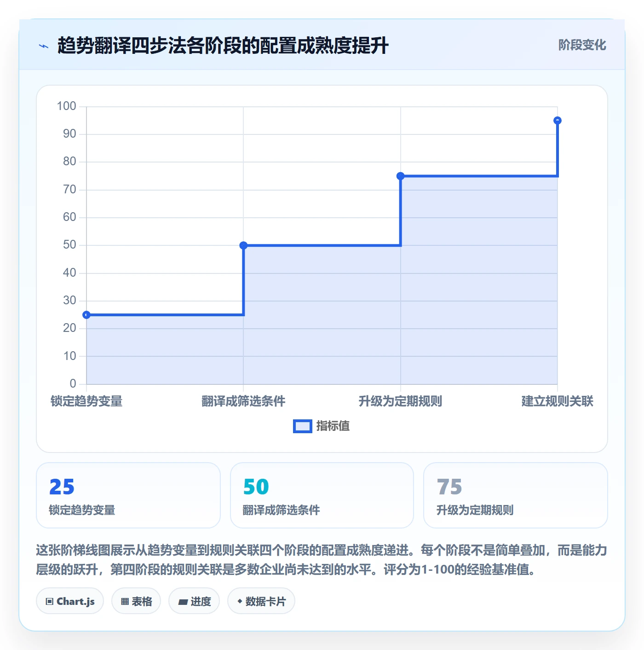This screenshot has width=644, height=650.
Task: Click the 数据卡片 tag chip
Action: click(x=261, y=601)
